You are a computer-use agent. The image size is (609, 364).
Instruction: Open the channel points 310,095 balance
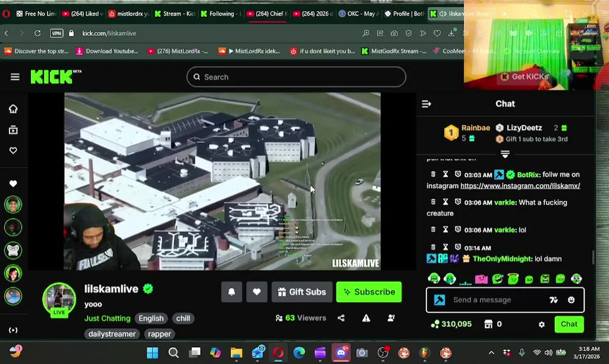(451, 324)
